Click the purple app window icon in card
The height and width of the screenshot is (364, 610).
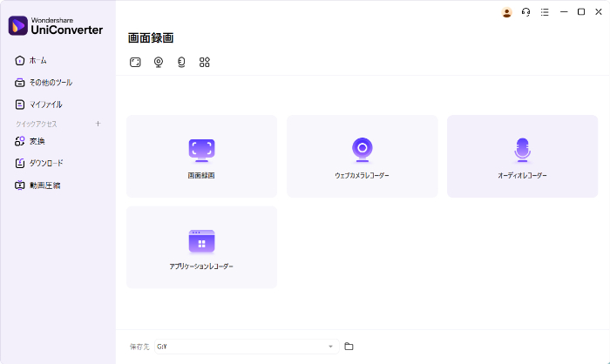tap(201, 241)
